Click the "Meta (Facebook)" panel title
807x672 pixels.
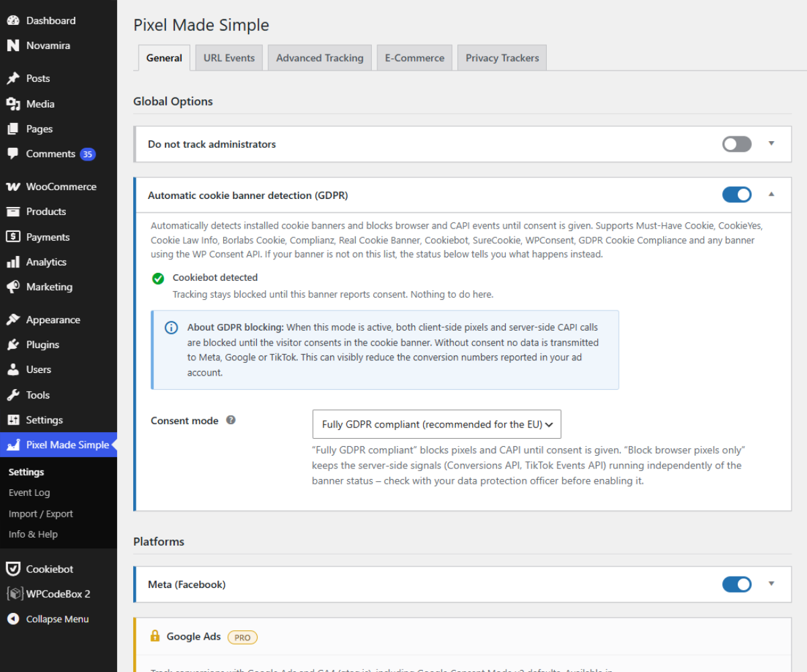pos(187,585)
